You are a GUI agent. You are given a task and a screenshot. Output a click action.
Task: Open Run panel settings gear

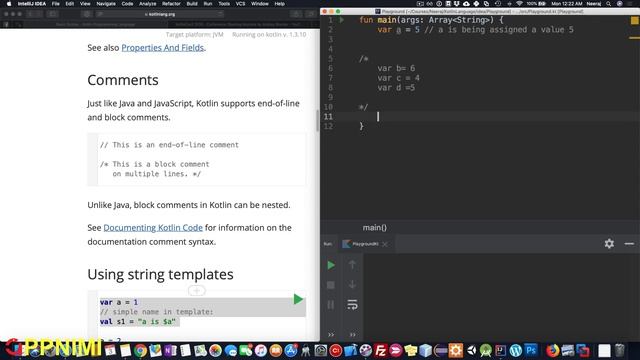coord(609,244)
